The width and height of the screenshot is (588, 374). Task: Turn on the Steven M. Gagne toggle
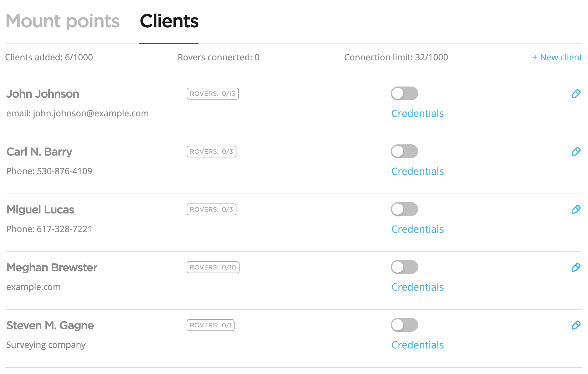tap(404, 325)
